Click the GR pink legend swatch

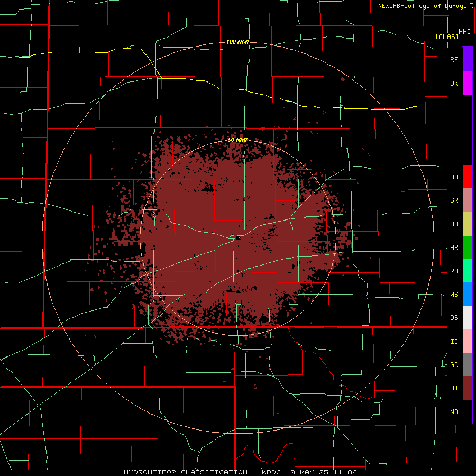pyautogui.click(x=467, y=200)
